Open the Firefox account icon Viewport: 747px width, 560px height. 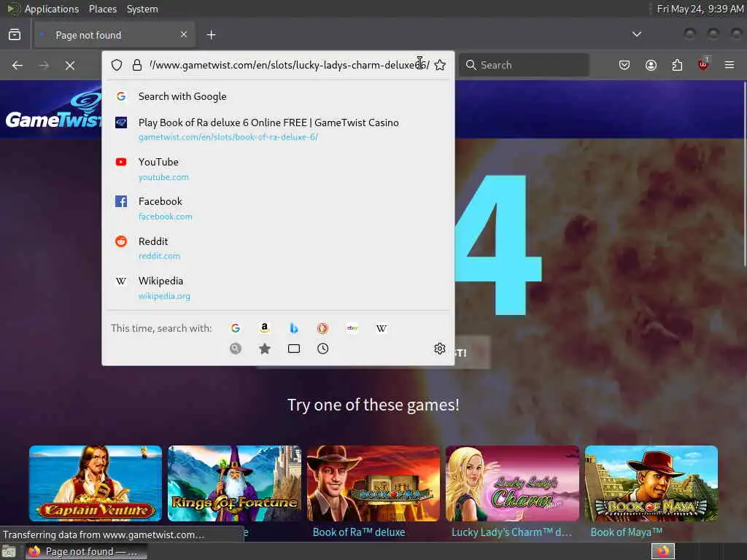point(651,65)
